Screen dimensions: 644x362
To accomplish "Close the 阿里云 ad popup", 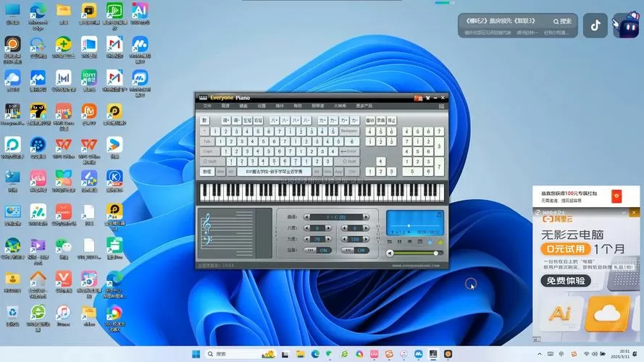I will tap(634, 213).
